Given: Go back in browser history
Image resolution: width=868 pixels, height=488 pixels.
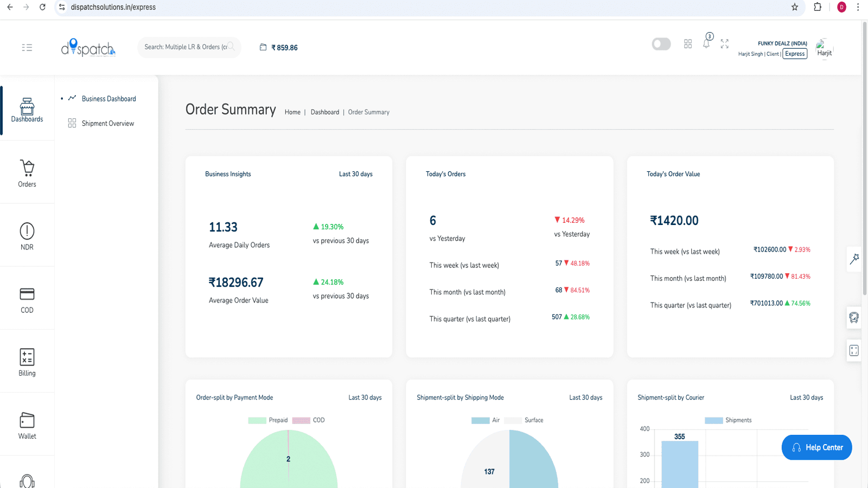Looking at the screenshot, I should click(x=10, y=7).
